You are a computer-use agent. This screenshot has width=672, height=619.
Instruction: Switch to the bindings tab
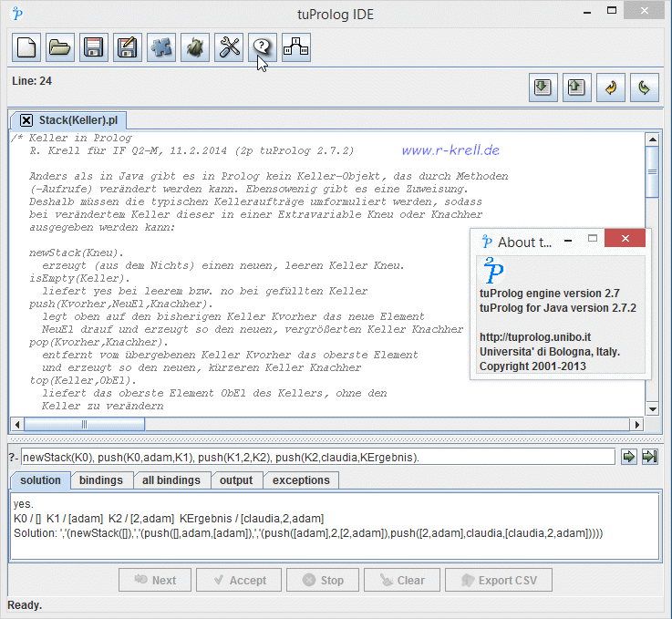coord(100,480)
